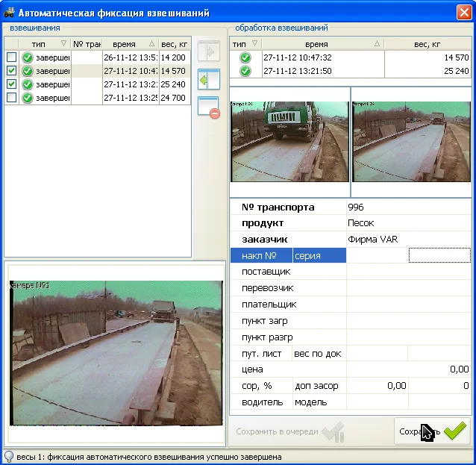Click the truck camera thumbnail in processing panel

[x=289, y=141]
